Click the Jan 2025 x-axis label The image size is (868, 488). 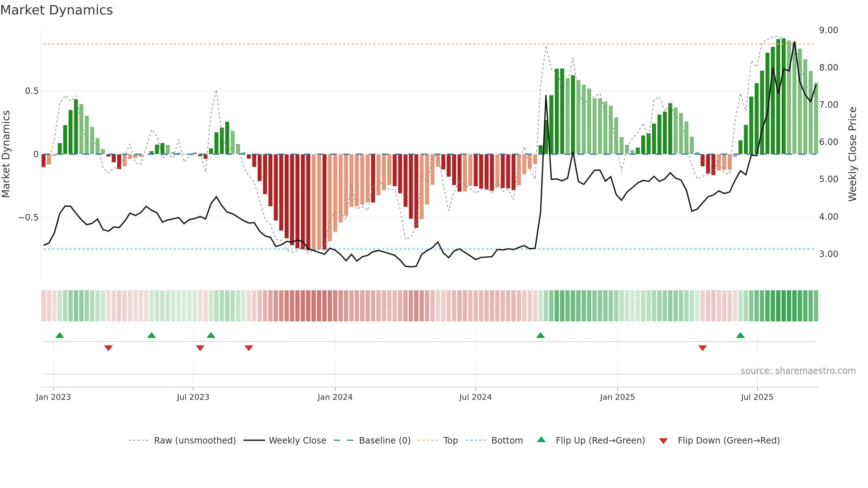click(617, 397)
